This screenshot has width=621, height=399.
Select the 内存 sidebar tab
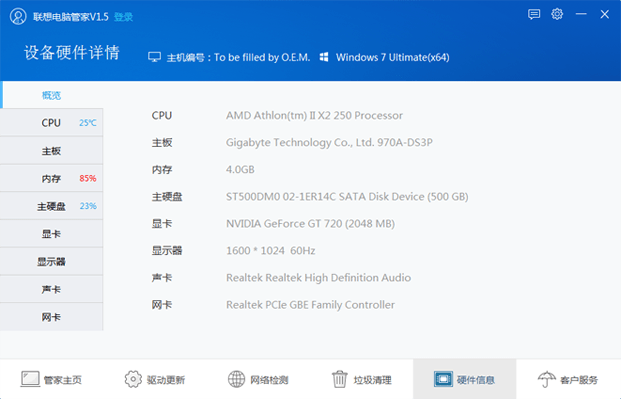point(51,178)
